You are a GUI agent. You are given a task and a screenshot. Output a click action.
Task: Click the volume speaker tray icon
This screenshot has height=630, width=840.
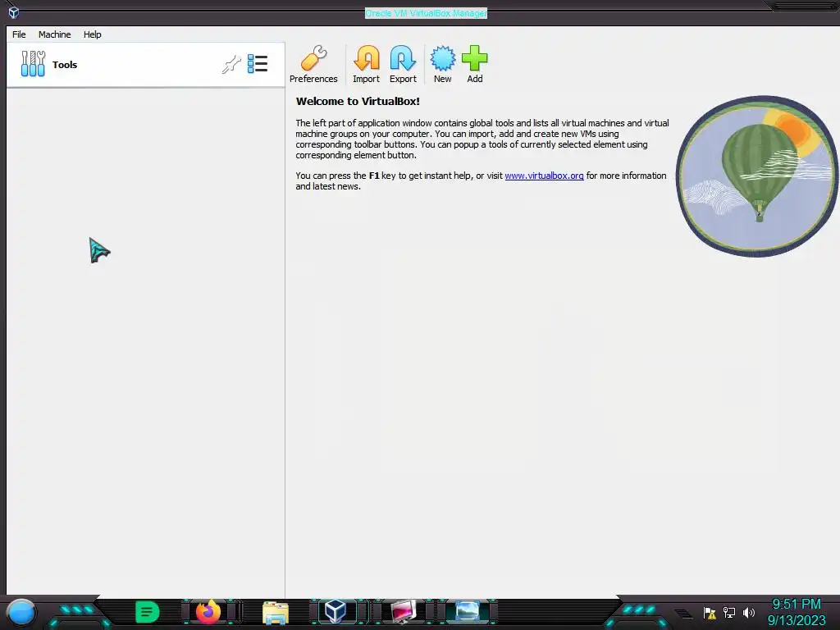coord(748,612)
